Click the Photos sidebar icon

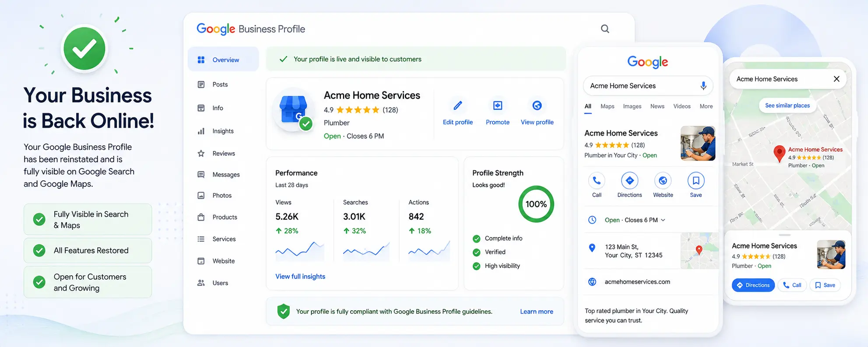tap(201, 196)
